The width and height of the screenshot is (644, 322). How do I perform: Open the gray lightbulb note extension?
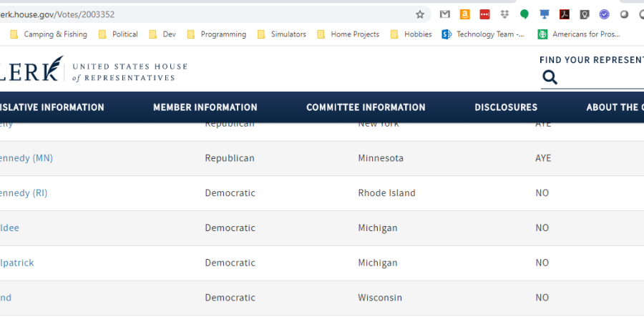tap(584, 15)
